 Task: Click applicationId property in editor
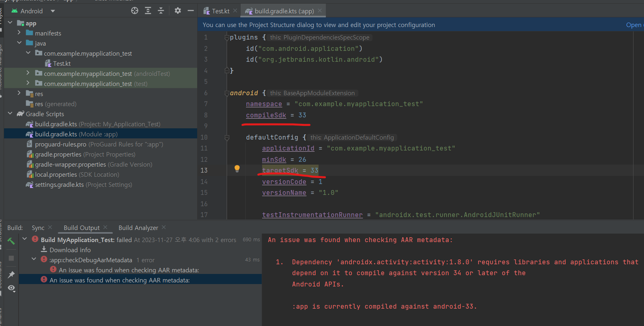pyautogui.click(x=288, y=148)
